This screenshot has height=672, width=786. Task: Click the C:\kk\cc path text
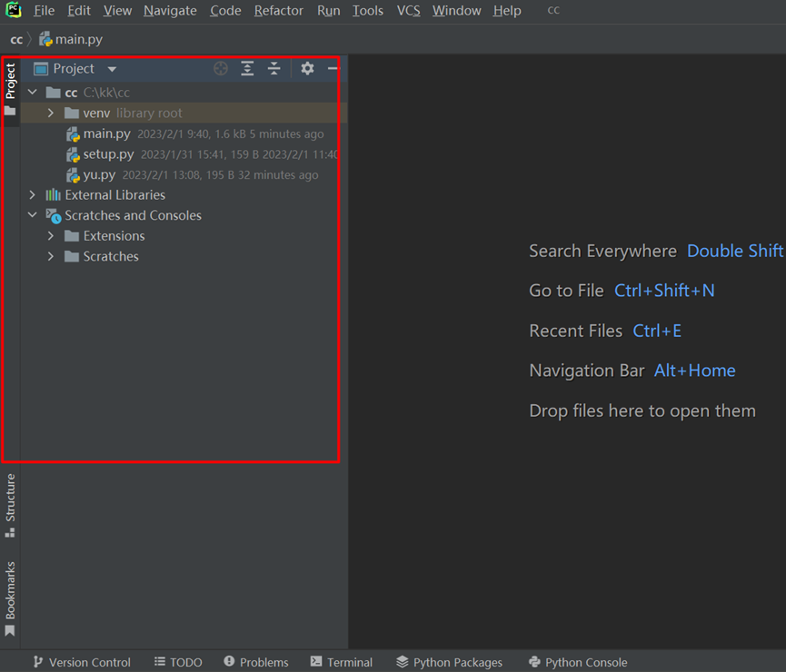(x=106, y=93)
